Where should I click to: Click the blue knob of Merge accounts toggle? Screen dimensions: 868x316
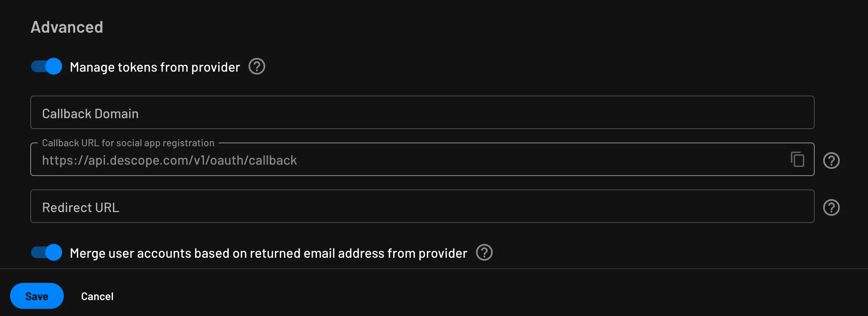[53, 253]
